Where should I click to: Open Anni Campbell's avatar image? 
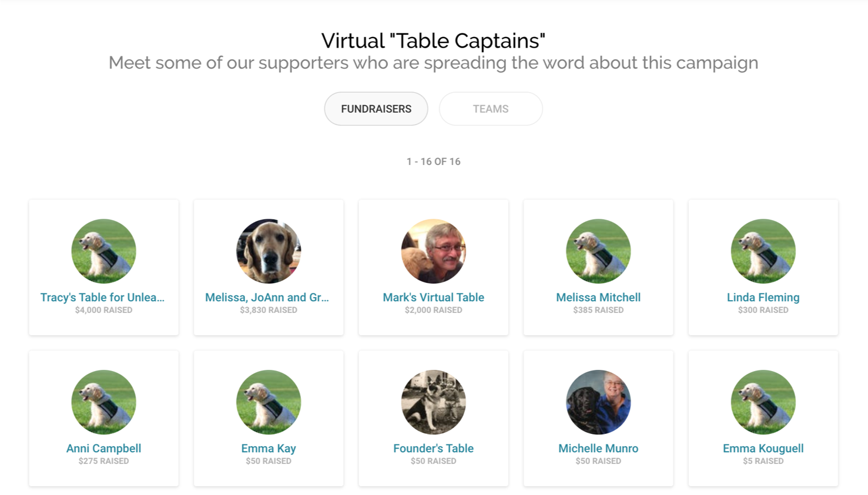click(103, 402)
